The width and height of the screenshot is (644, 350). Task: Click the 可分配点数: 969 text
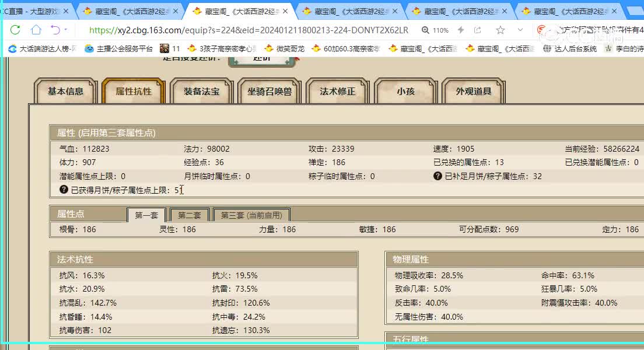pos(489,229)
